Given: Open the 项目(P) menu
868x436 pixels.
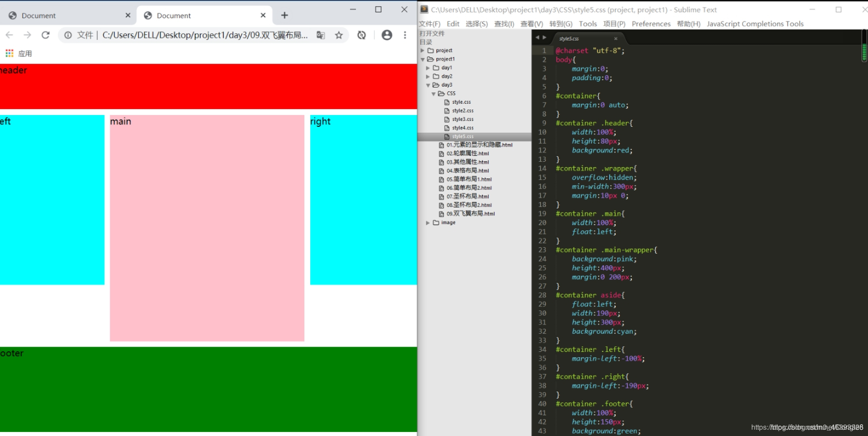Looking at the screenshot, I should [x=614, y=24].
